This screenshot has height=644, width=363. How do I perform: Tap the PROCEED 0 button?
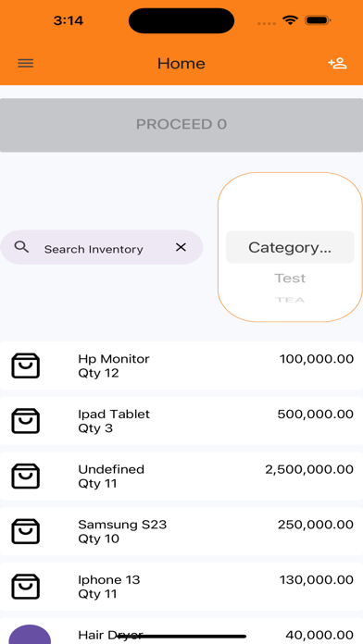[x=181, y=125]
